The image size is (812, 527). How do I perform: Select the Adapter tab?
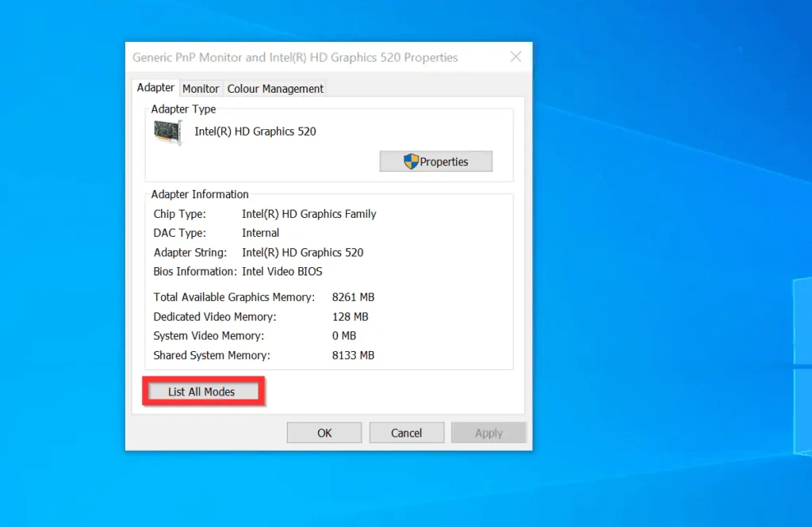155,87
